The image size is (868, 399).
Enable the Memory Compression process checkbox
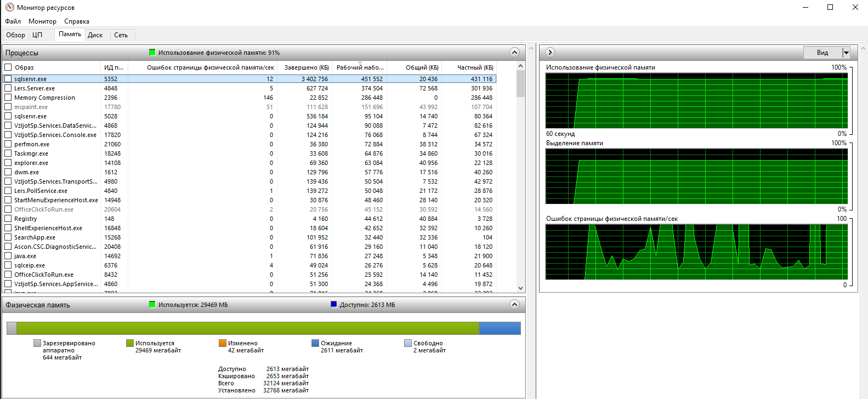tap(8, 98)
